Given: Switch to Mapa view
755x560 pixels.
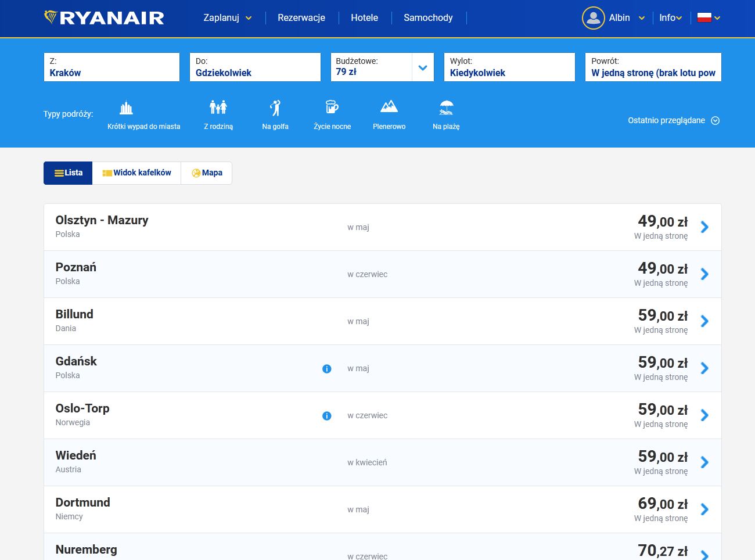Looking at the screenshot, I should point(207,173).
